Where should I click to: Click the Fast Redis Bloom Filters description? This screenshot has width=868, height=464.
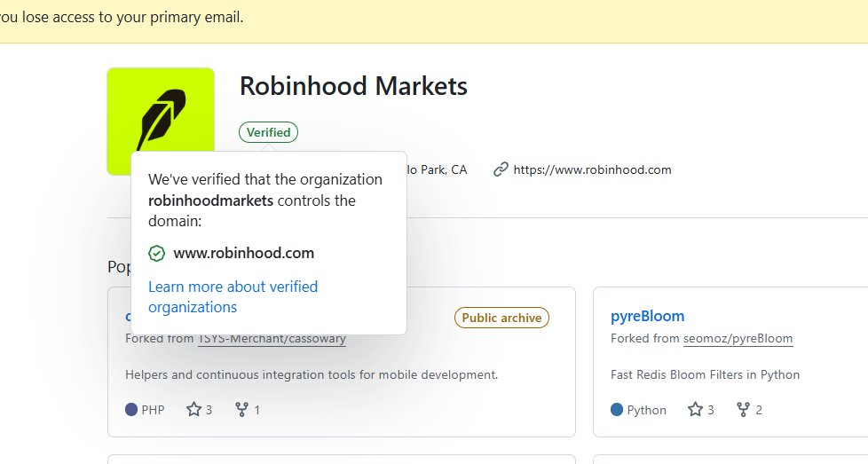(706, 374)
